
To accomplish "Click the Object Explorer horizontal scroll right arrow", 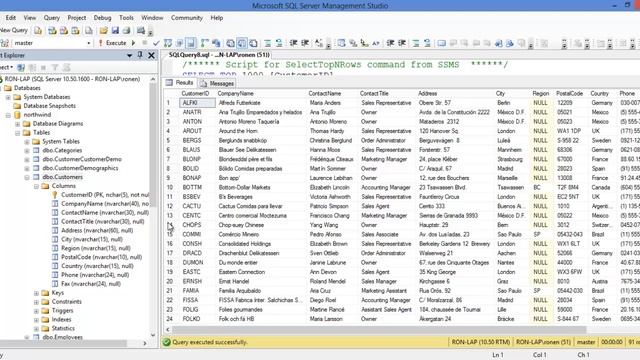I will [144, 344].
